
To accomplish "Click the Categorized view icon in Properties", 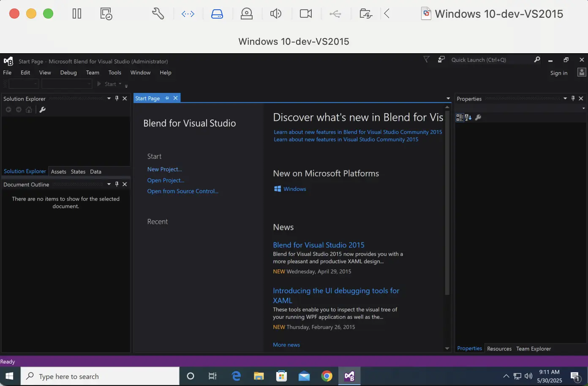I will 460,117.
